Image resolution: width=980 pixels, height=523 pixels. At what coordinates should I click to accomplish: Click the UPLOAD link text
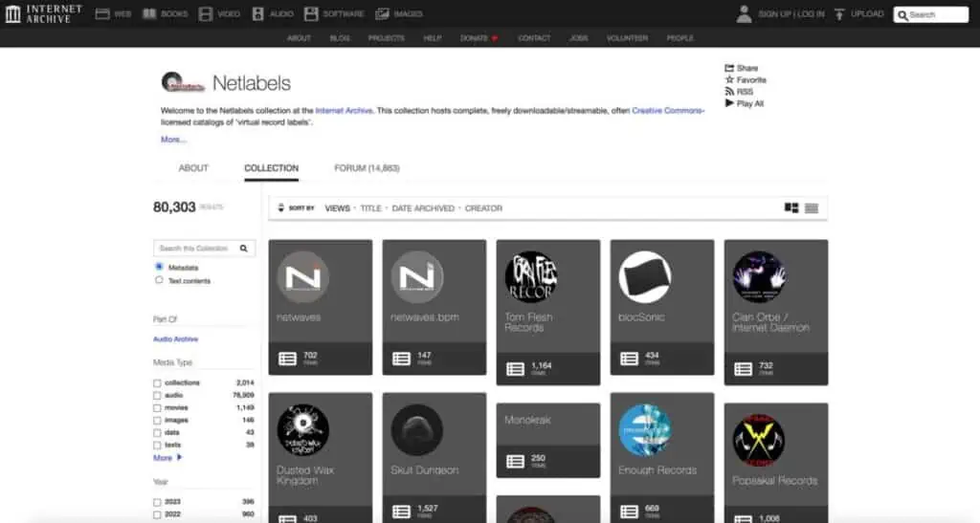867,13
